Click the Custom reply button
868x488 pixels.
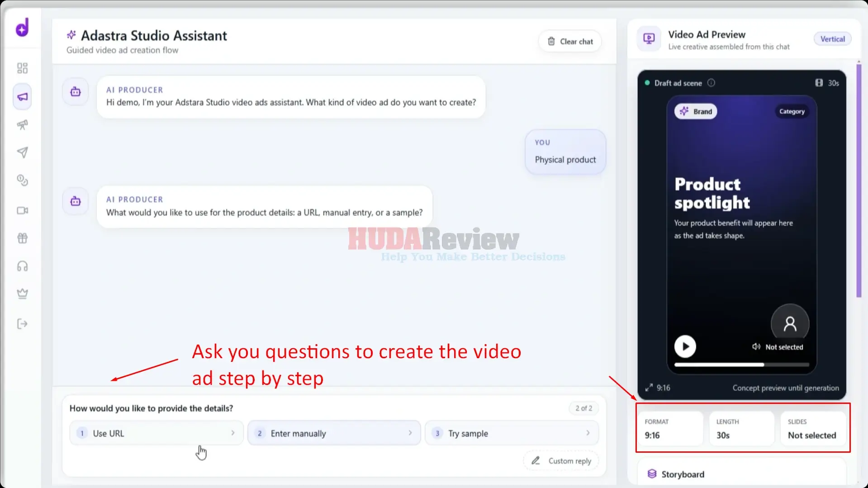[561, 461]
